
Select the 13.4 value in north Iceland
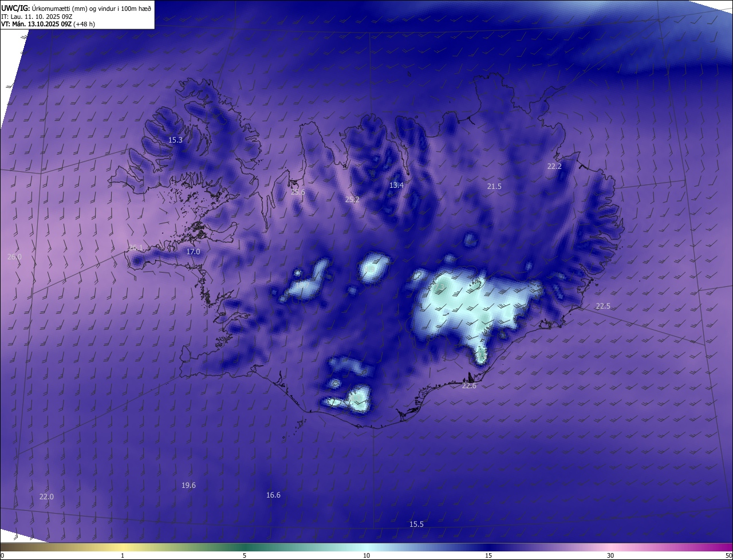396,186
